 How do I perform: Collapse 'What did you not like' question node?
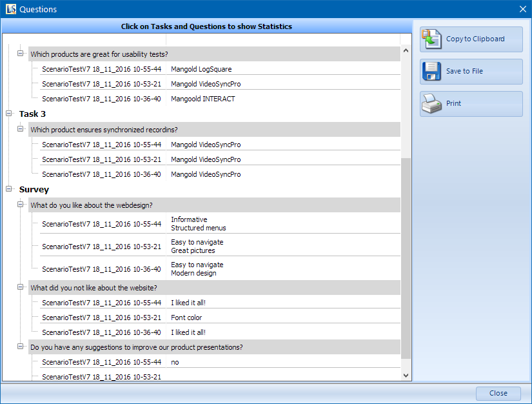[x=21, y=287]
